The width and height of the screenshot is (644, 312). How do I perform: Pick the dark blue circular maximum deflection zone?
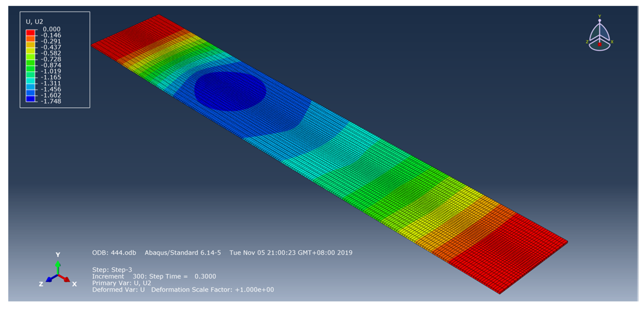click(x=230, y=91)
